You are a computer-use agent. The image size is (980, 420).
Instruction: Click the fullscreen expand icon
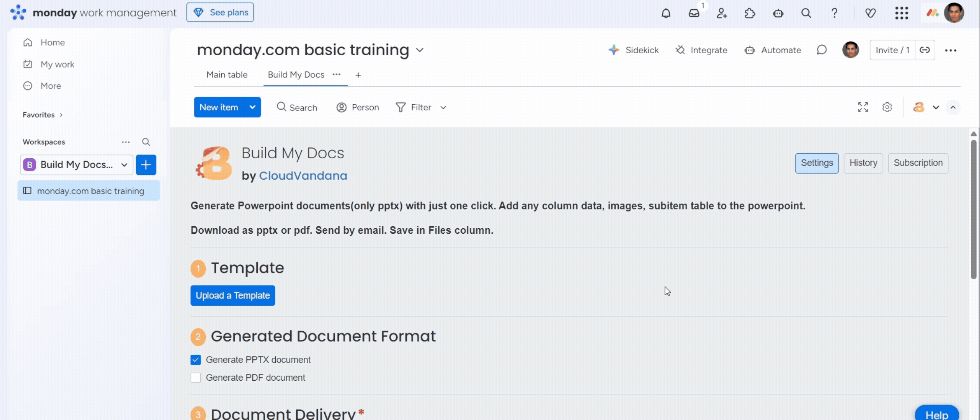point(863,107)
